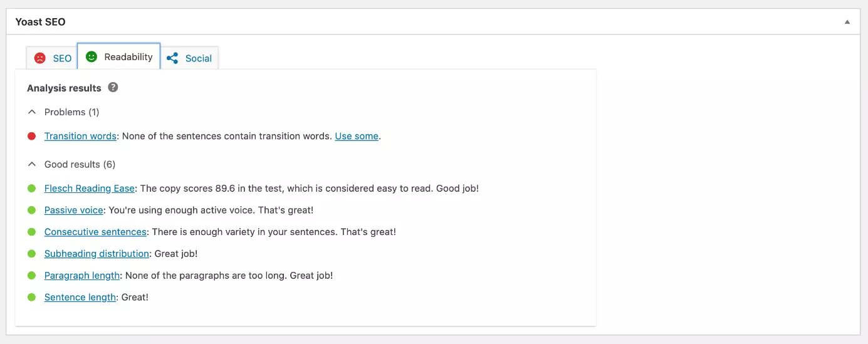Open the Analysis results help question mark

(113, 88)
